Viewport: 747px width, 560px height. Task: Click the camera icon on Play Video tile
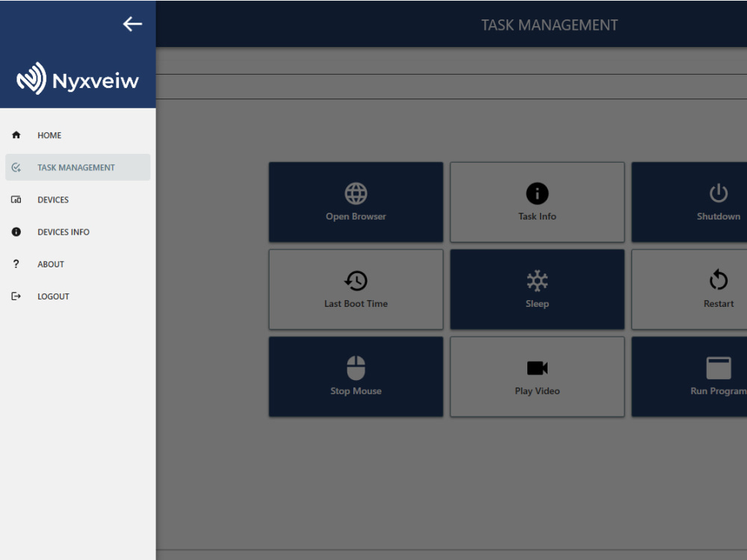537,366
